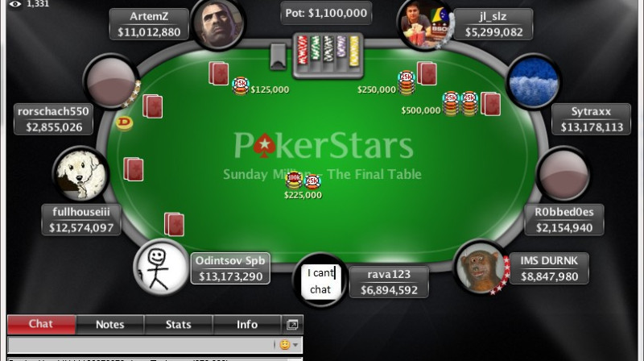Select the Info tab
This screenshot has height=361, width=644.
(247, 325)
